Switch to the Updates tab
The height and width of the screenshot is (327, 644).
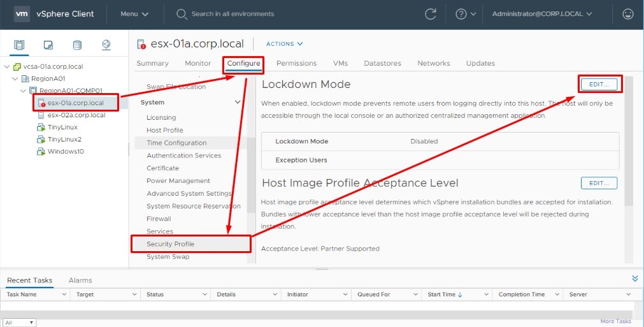(x=480, y=63)
